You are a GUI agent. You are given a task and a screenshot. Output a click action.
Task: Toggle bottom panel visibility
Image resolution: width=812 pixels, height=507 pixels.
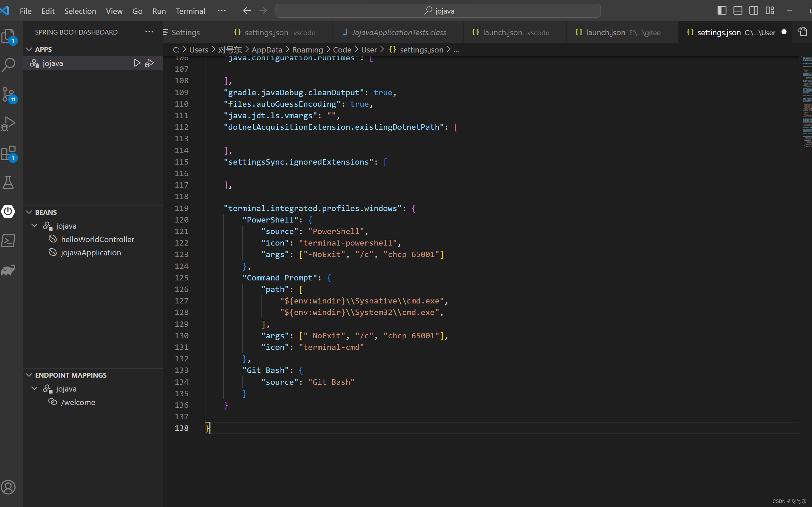[738, 10]
